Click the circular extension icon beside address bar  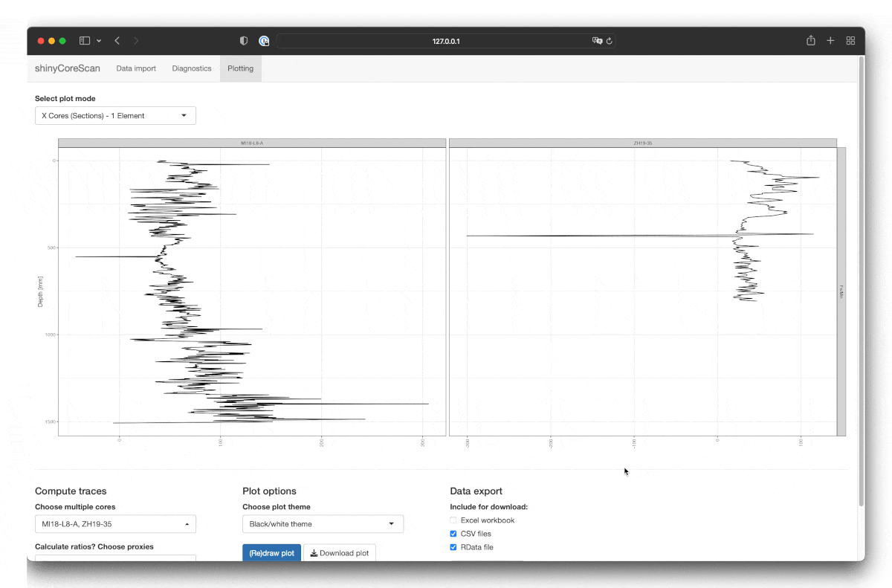[264, 41]
